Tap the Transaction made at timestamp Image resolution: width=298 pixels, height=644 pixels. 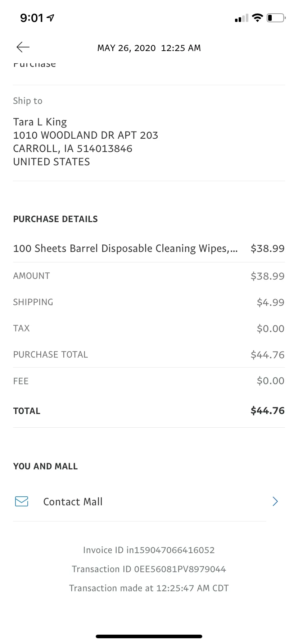pos(149,588)
